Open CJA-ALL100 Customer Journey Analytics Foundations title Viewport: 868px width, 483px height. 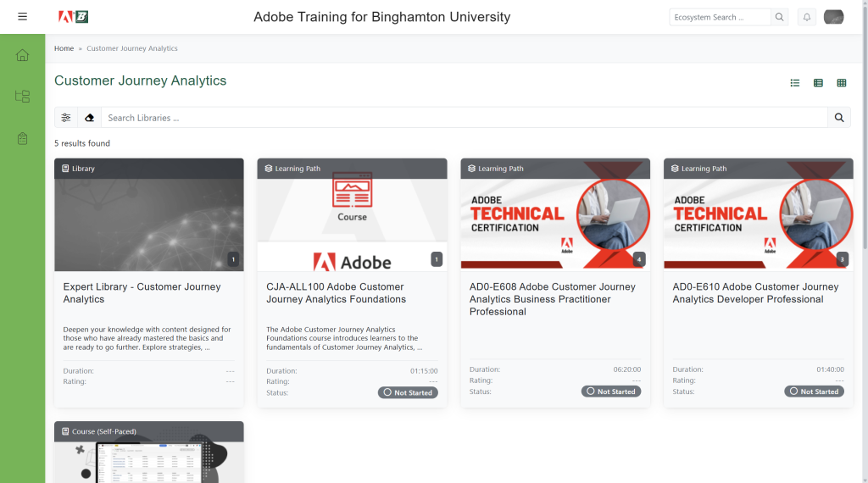(335, 293)
